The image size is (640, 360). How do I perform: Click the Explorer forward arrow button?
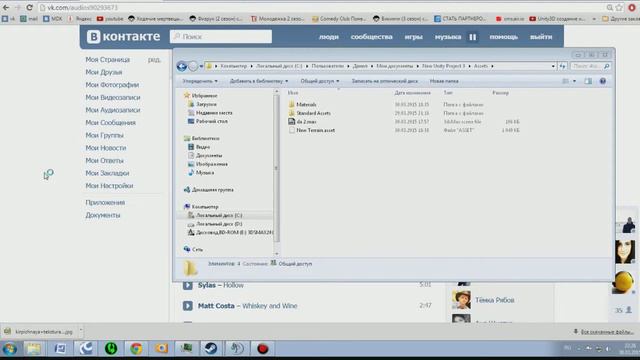(x=193, y=66)
